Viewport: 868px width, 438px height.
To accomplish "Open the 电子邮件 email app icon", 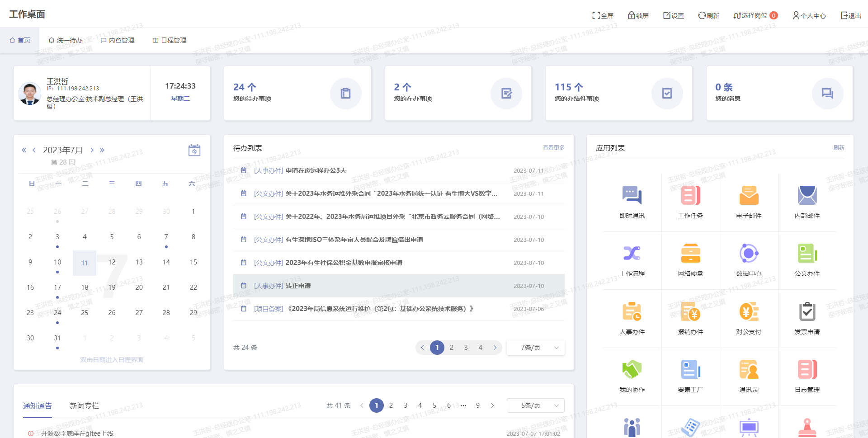I will [x=749, y=196].
